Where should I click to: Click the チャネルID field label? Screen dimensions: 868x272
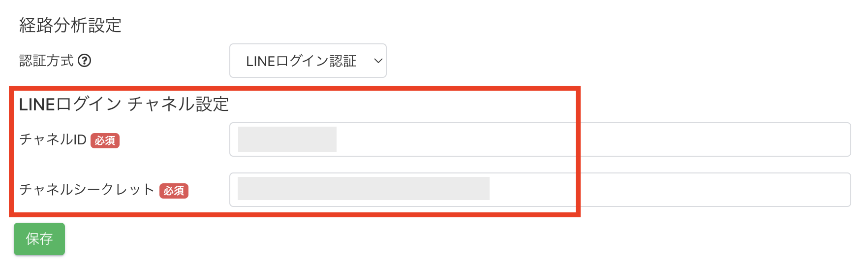[x=53, y=140]
